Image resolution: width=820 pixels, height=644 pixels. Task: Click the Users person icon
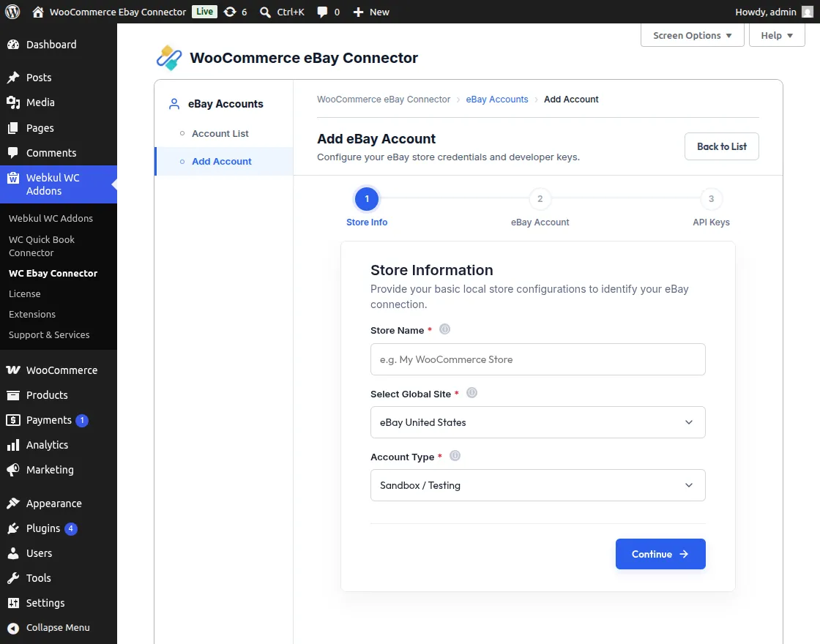pos(13,553)
